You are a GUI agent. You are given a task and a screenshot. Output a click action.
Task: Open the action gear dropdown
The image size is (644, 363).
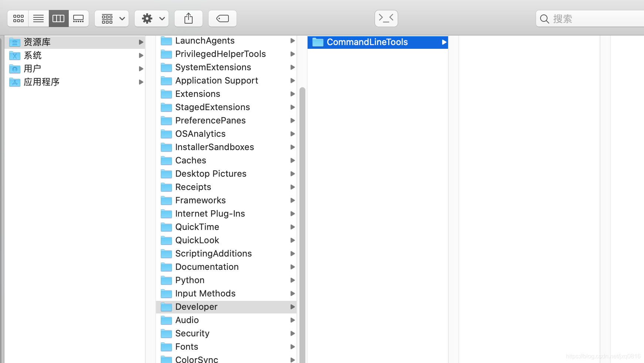[x=152, y=18]
